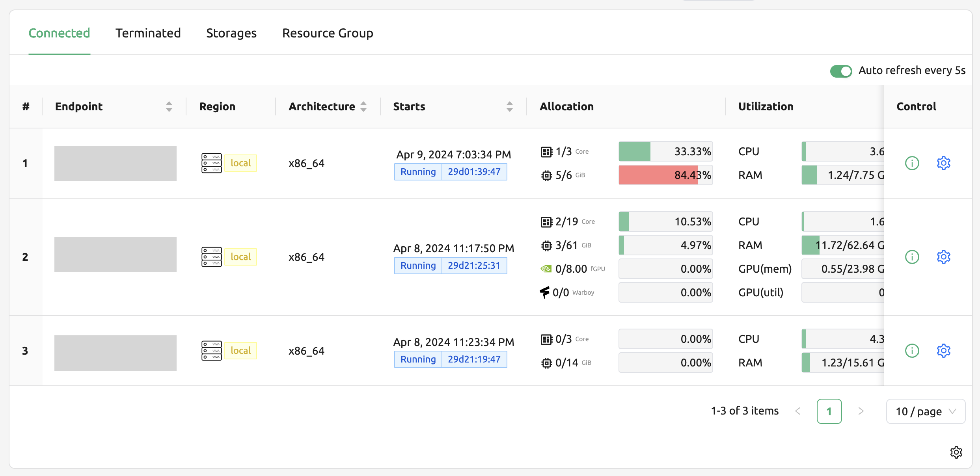The image size is (980, 476).
Task: Click the previous page arrow
Action: pos(798,411)
